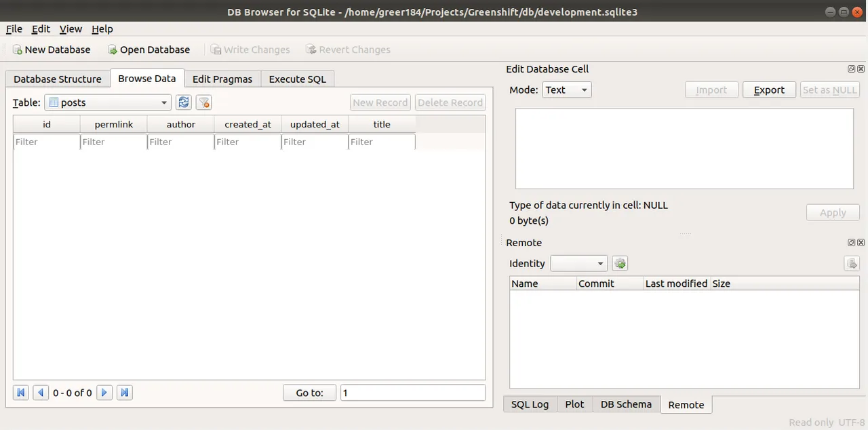Click the UTF-8 encoding status text
This screenshot has height=430, width=868.
pyautogui.click(x=852, y=422)
